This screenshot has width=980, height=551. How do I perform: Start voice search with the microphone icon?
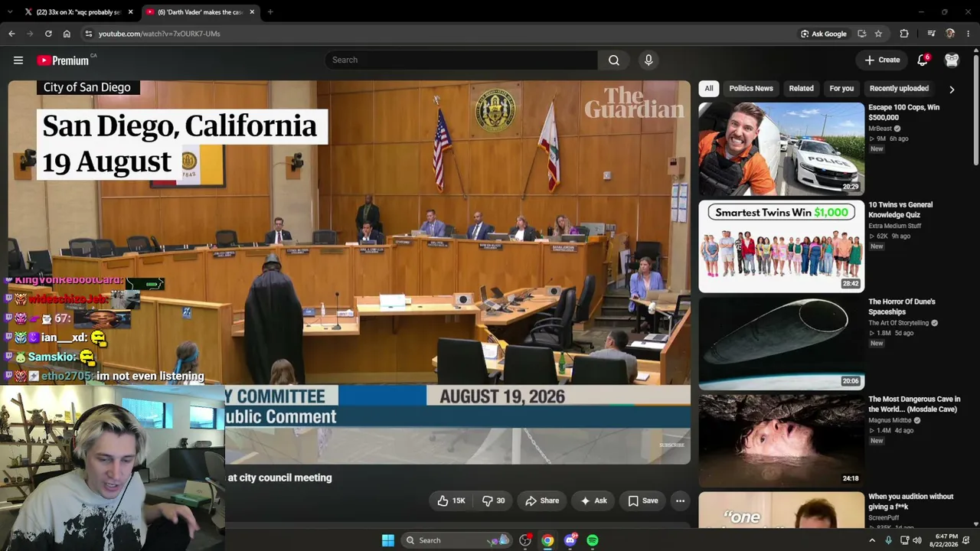[648, 60]
